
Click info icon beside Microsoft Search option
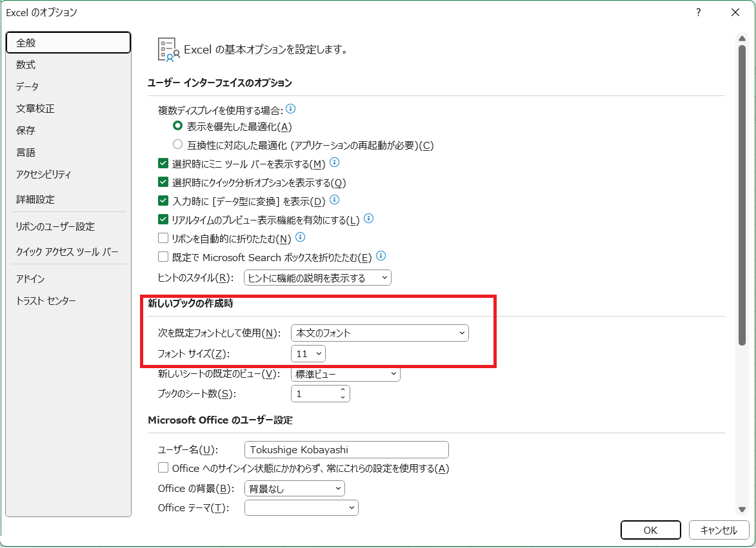[x=381, y=256]
